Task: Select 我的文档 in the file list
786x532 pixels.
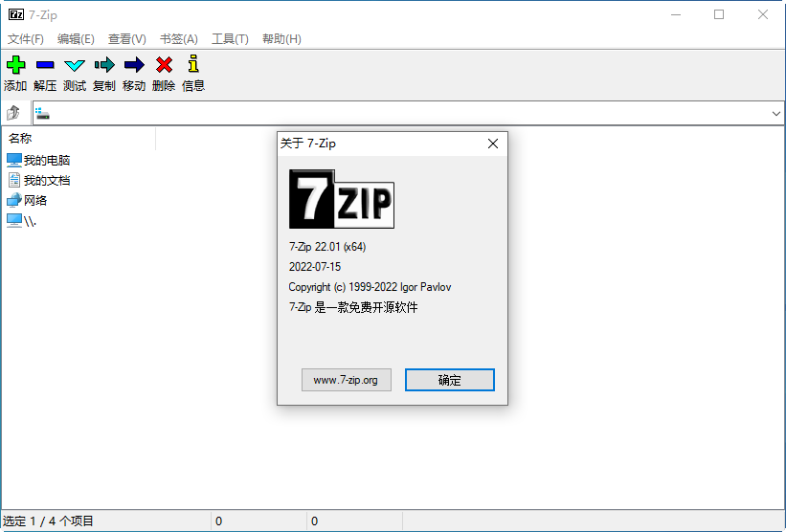Action: pos(38,180)
